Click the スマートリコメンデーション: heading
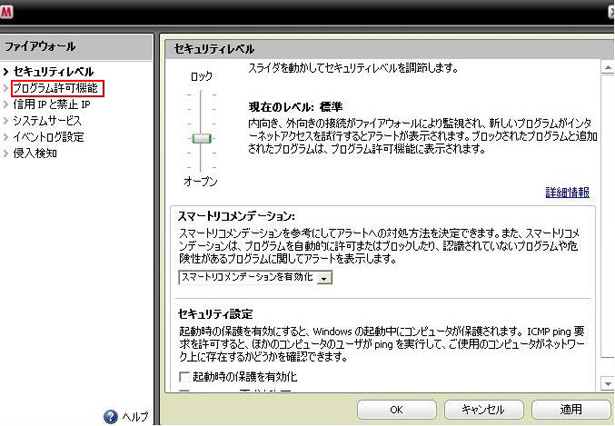Screen dimensions: 615x426 (237, 217)
